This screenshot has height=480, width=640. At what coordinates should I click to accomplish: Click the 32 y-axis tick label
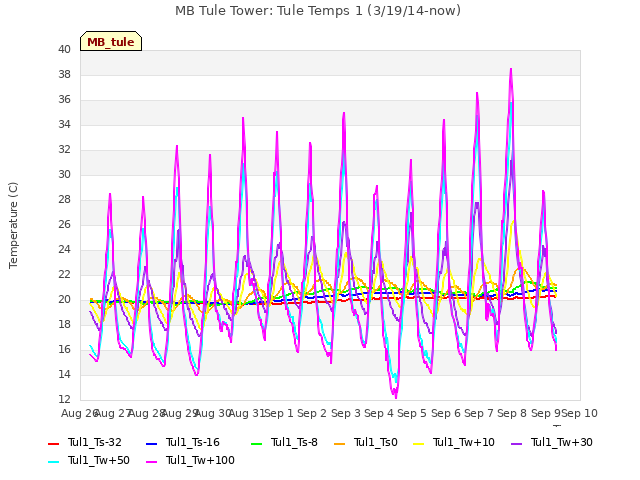[64, 149]
